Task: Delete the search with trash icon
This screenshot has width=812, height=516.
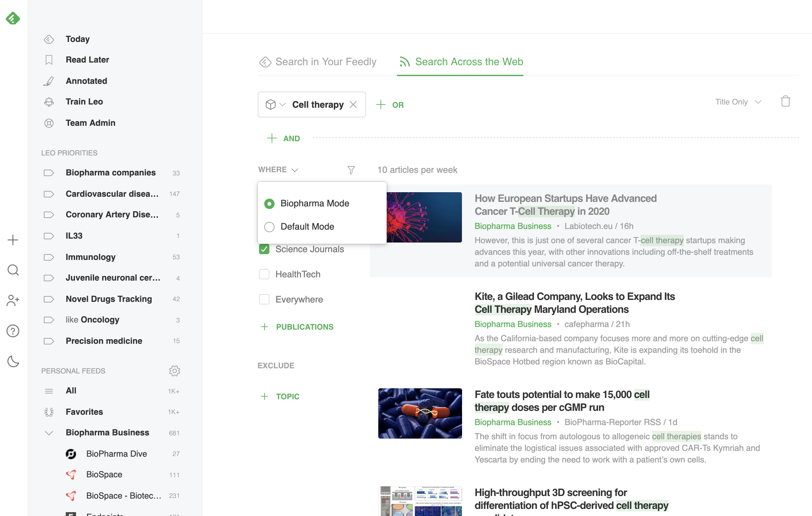Action: click(x=785, y=101)
